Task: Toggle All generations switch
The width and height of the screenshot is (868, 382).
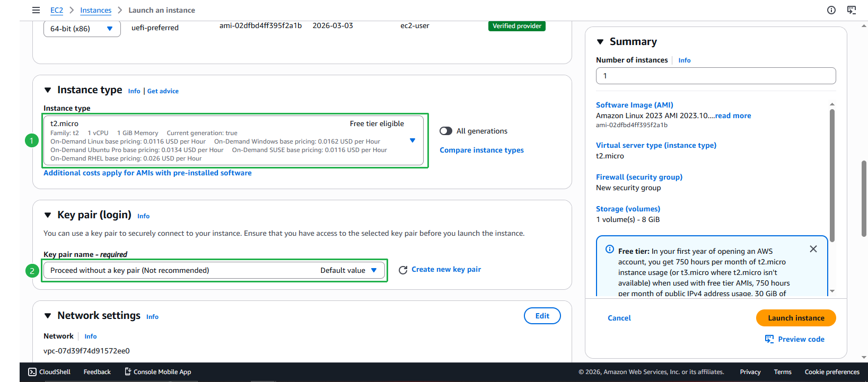Action: coord(446,131)
